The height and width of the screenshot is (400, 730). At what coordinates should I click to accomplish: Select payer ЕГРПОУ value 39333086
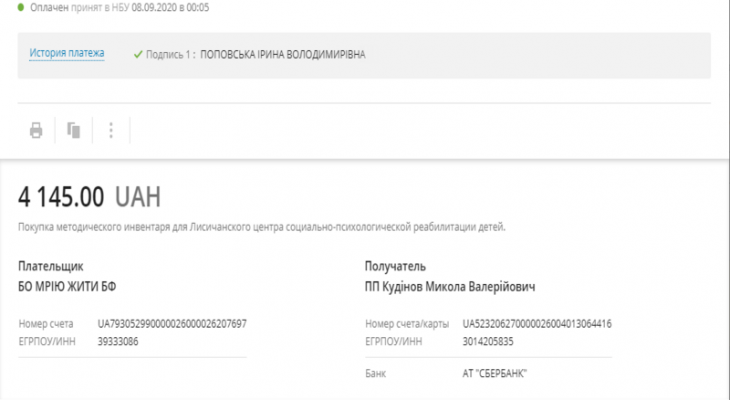[118, 342]
